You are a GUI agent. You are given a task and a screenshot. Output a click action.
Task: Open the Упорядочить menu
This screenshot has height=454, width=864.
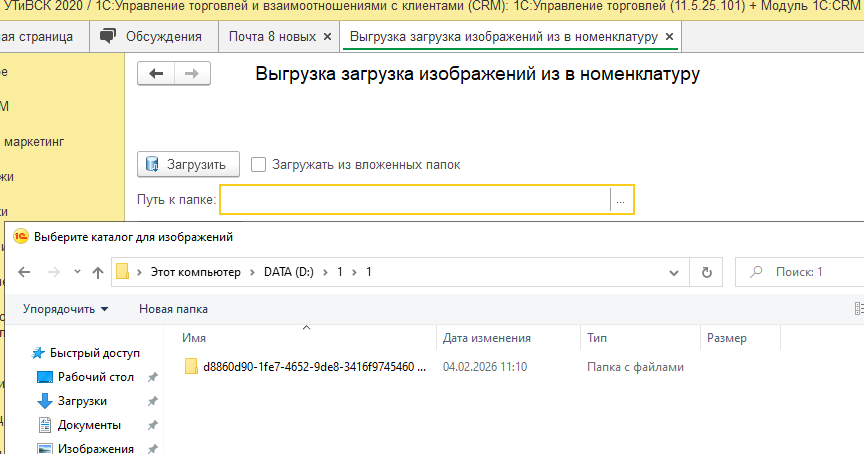click(x=65, y=309)
